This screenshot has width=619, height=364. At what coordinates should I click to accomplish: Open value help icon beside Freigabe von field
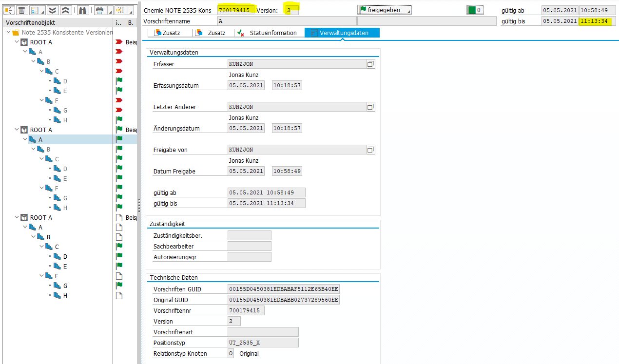coord(370,150)
